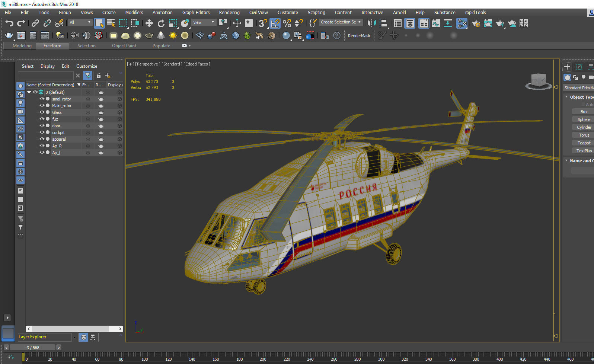
Task: Toggle the Angle Snap icon
Action: point(275,23)
